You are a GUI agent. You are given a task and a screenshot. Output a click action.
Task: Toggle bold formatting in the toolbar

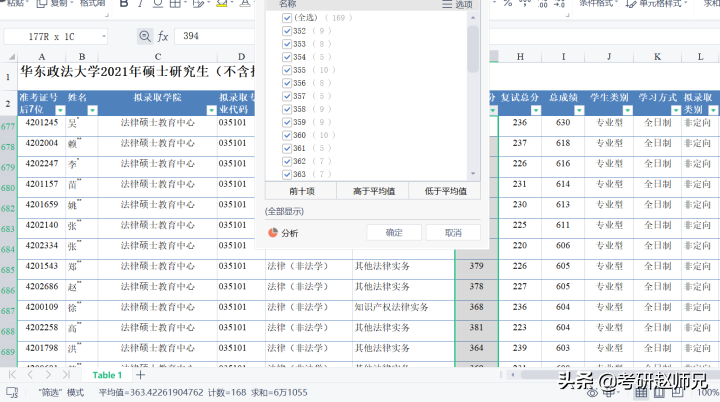124,4
